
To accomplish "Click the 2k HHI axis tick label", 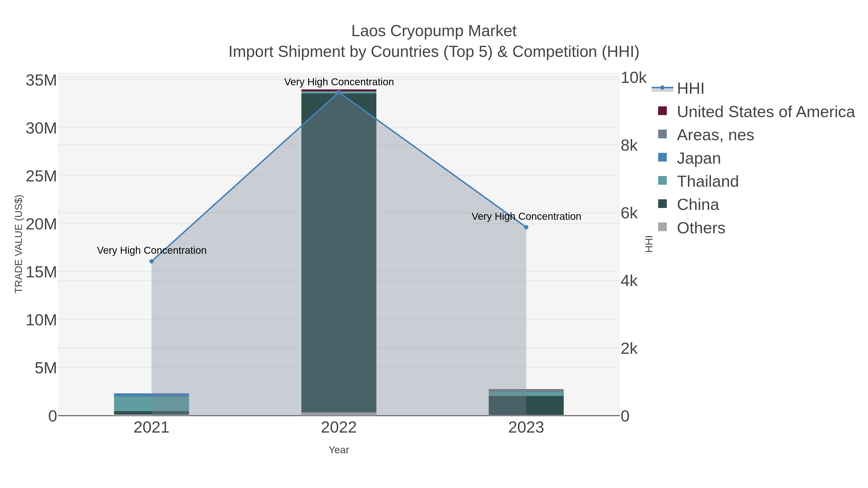I will [629, 348].
